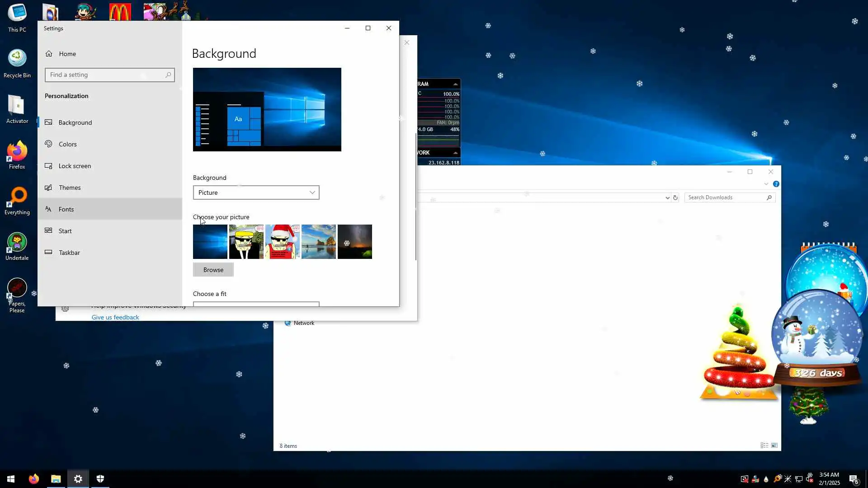Go to Lock screen settings
Image resolution: width=868 pixels, height=488 pixels.
click(75, 166)
